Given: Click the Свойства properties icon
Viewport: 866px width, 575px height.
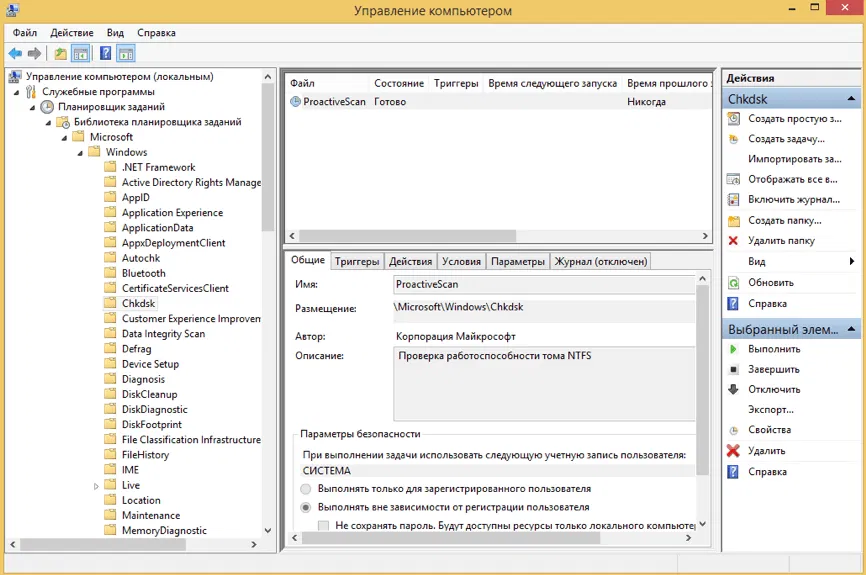Looking at the screenshot, I should point(733,430).
